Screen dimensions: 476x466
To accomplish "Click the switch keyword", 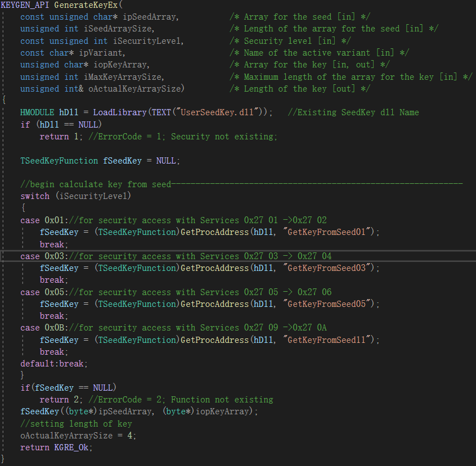I will point(34,196).
